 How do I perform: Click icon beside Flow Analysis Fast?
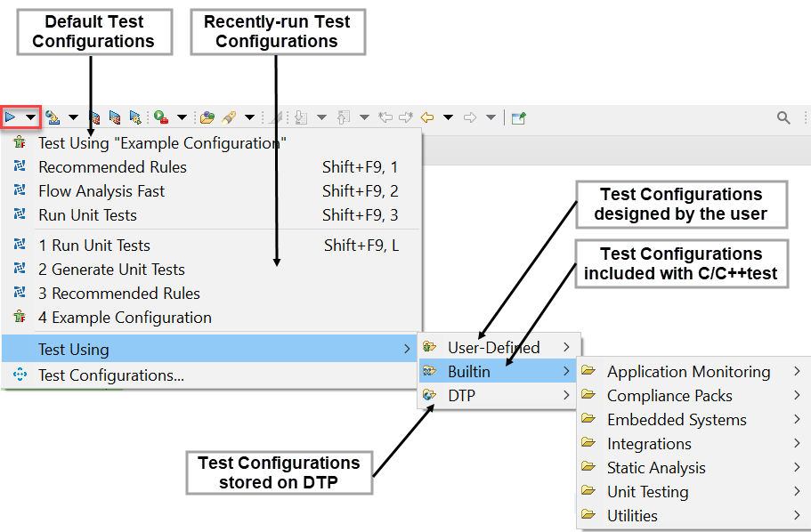pyautogui.click(x=20, y=190)
